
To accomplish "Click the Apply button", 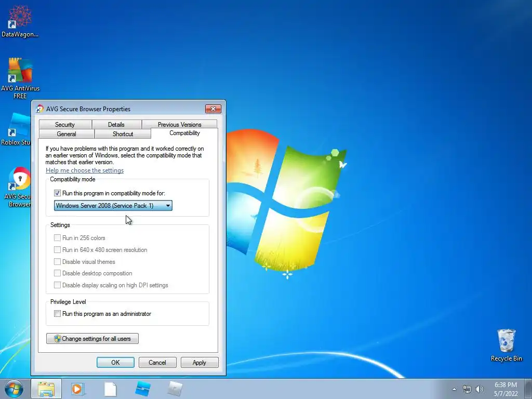I will tap(199, 362).
